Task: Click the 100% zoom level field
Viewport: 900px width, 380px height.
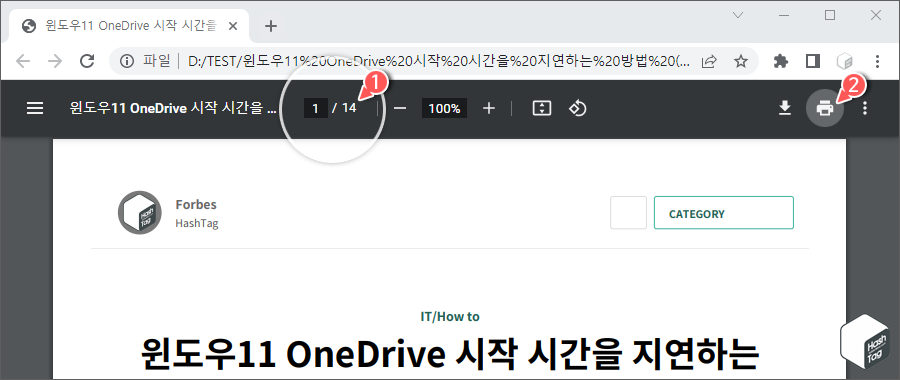Action: [444, 108]
